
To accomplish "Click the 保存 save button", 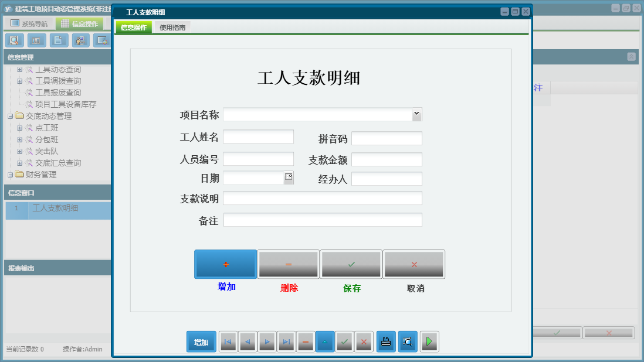I will click(351, 264).
